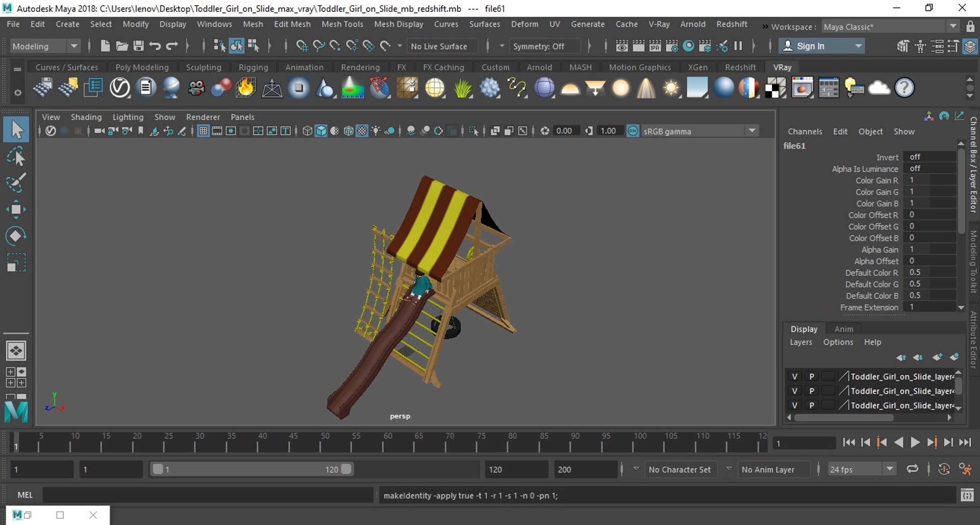Open the Modeling menu set dropdown
Screen dimensions: 980x525
tap(45, 46)
